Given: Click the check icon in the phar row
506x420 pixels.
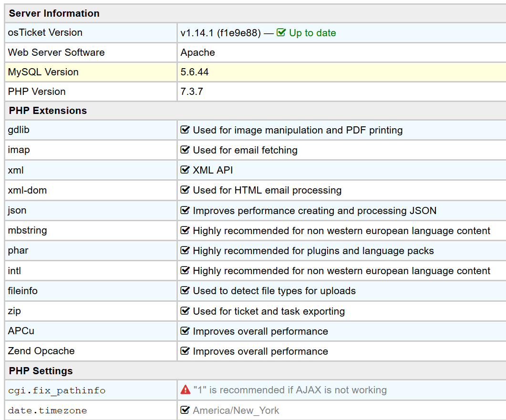Looking at the screenshot, I should (x=185, y=250).
